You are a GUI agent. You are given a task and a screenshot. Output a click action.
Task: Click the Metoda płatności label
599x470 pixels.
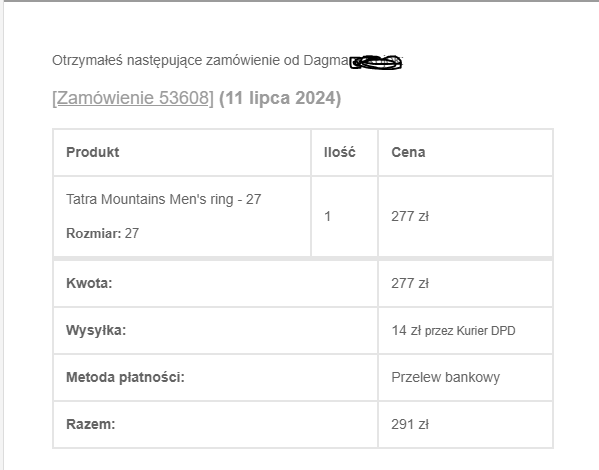click(x=125, y=377)
